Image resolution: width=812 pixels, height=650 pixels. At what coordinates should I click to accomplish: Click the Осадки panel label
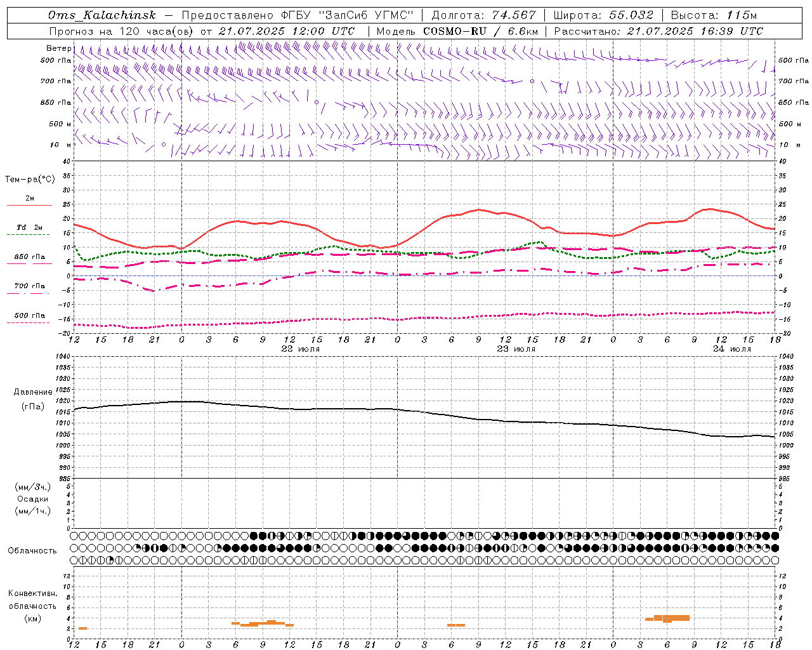[x=34, y=500]
